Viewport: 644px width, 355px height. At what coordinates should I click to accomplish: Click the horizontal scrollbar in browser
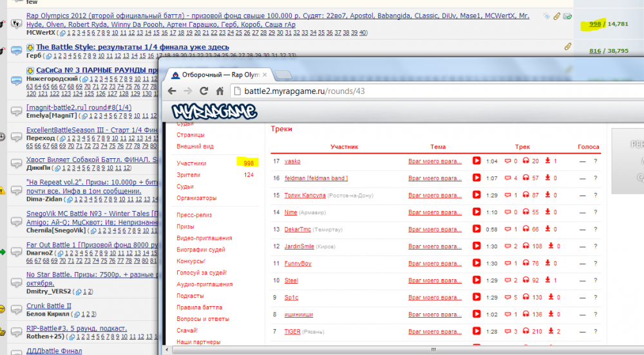pos(433,350)
